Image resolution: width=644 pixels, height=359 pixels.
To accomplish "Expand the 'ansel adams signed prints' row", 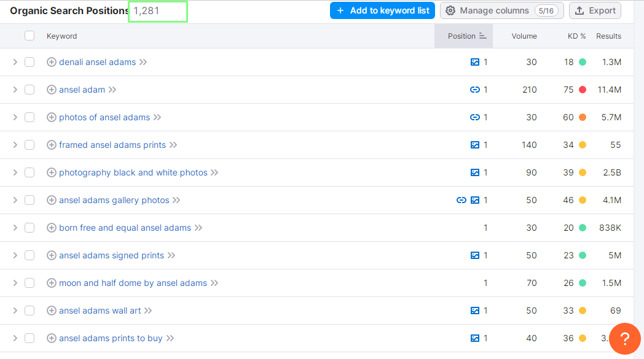I will [15, 255].
